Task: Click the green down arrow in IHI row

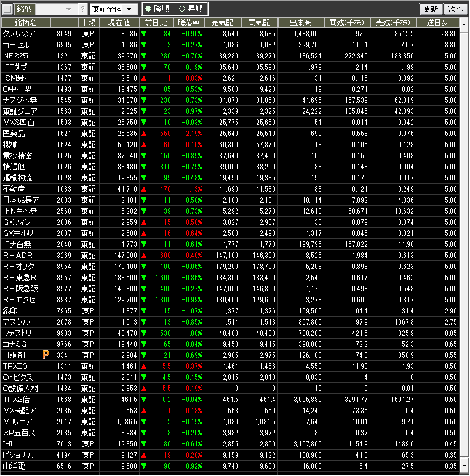Action: click(144, 444)
